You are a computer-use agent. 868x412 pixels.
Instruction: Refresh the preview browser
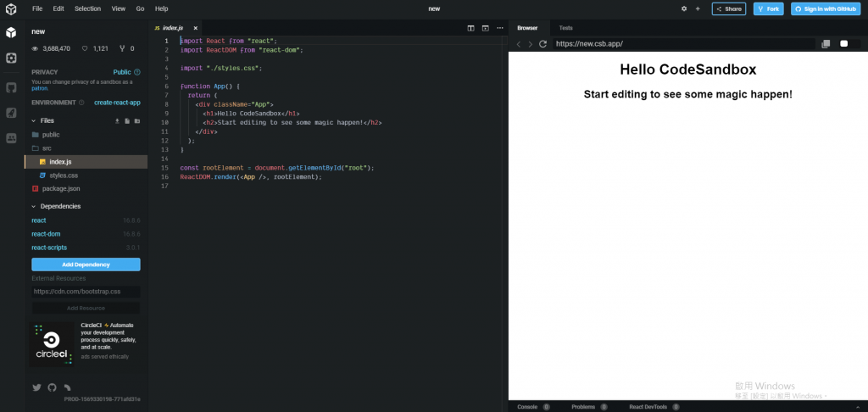tap(543, 44)
